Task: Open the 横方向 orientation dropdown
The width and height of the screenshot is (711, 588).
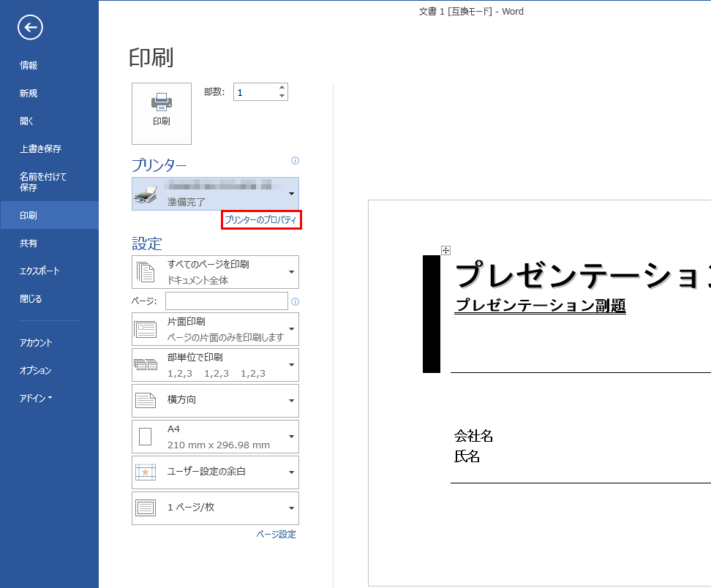Action: 215,401
